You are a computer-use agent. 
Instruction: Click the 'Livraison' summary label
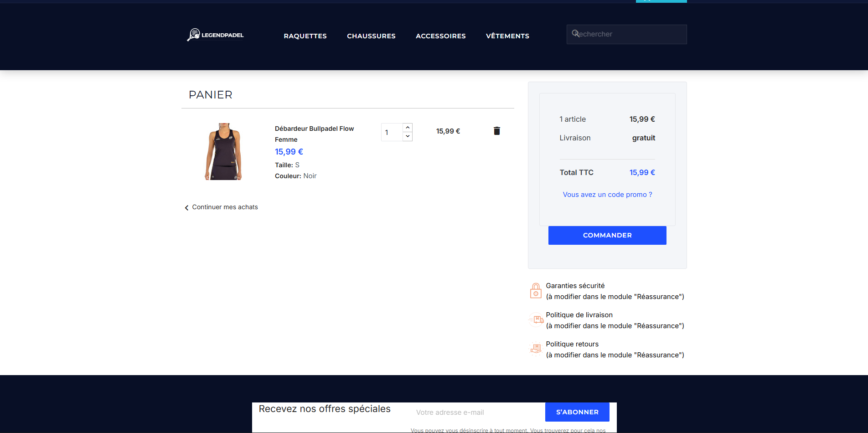click(x=575, y=138)
